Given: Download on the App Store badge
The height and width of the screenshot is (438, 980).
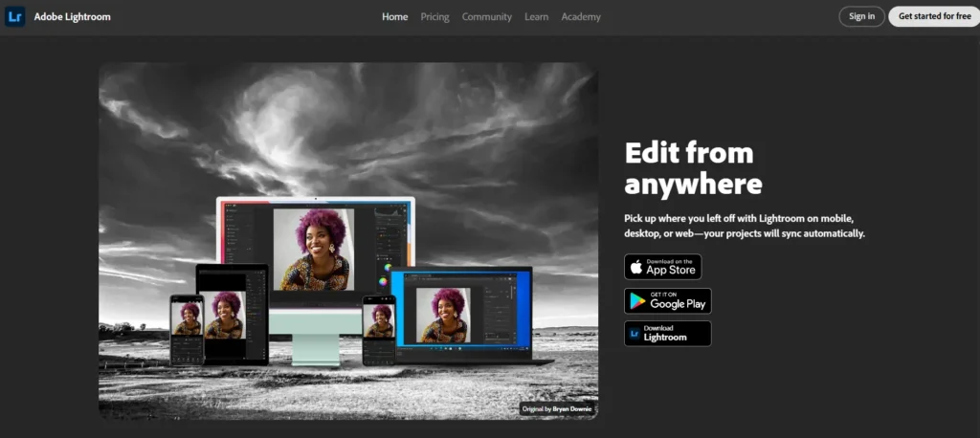Looking at the screenshot, I should (x=662, y=267).
